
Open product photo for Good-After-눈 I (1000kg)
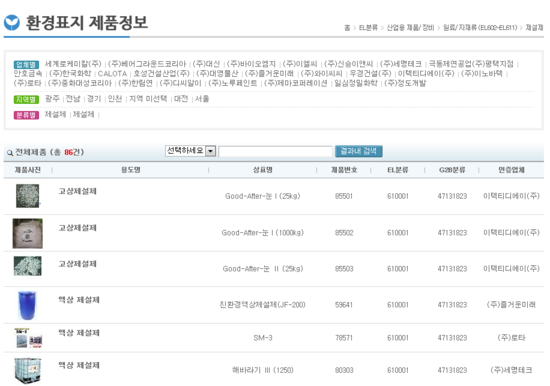(x=28, y=233)
